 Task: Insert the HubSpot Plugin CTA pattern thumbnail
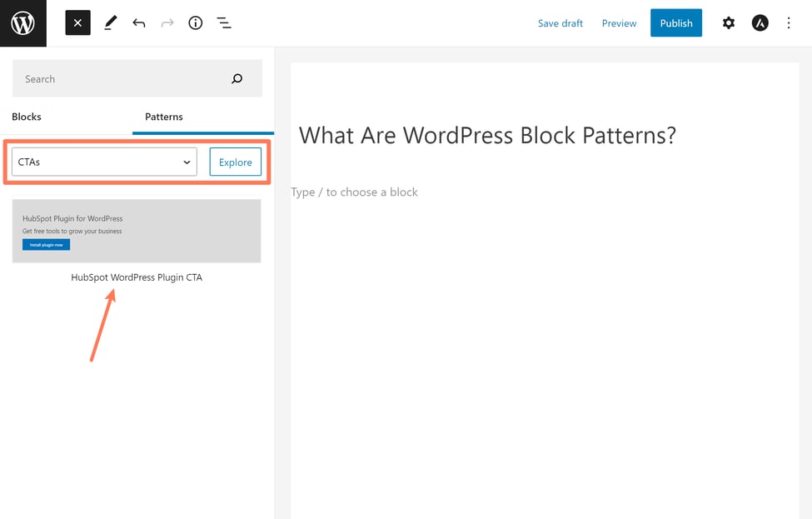(x=137, y=231)
